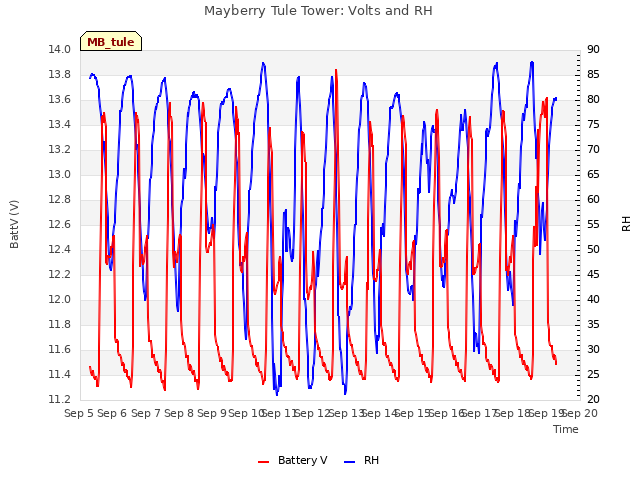The width and height of the screenshot is (640, 480).
Task: Click the 80 right axis tick
Action: click(x=593, y=100)
